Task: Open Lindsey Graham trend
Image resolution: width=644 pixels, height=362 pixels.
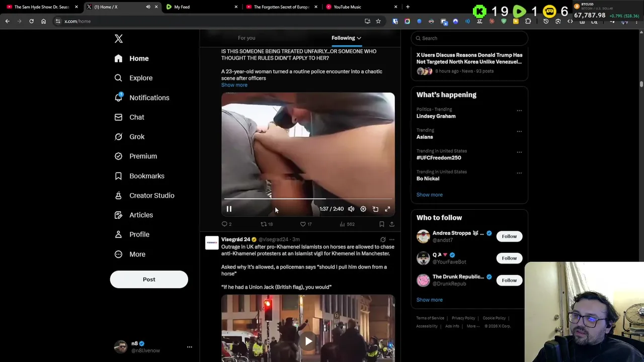Action: 436,116
